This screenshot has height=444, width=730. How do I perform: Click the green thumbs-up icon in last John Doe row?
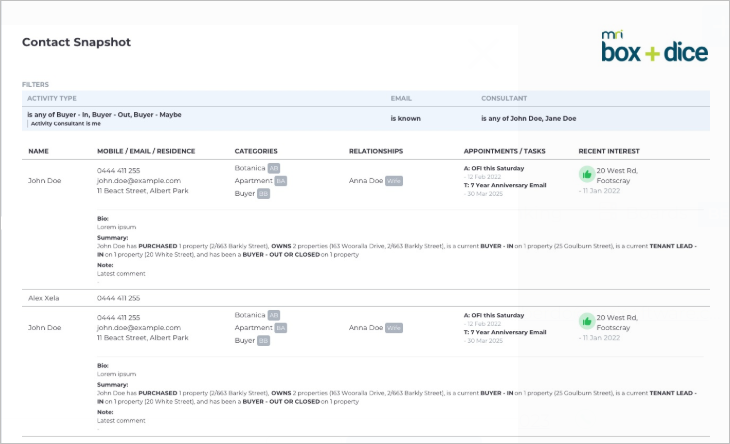tap(587, 321)
